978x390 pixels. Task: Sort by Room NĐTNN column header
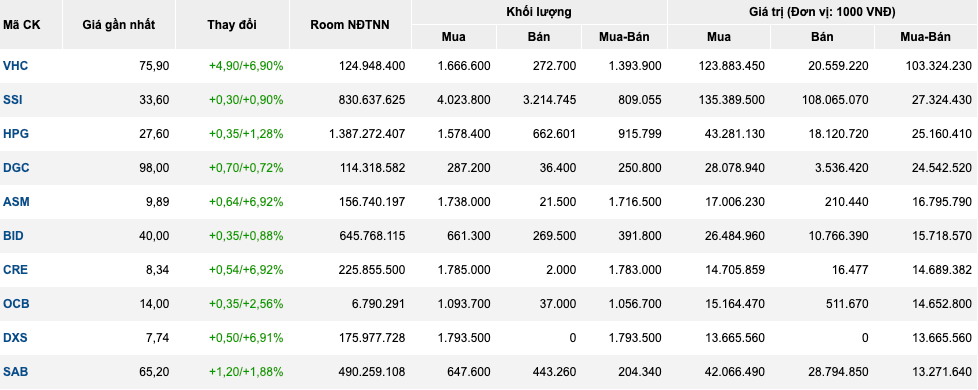pos(350,25)
